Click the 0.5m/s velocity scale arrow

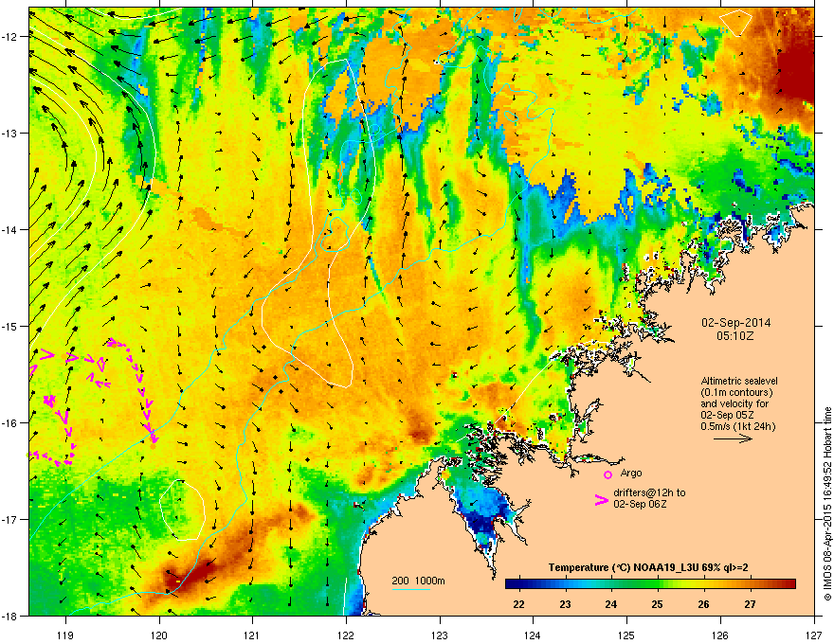pyautogui.click(x=733, y=438)
